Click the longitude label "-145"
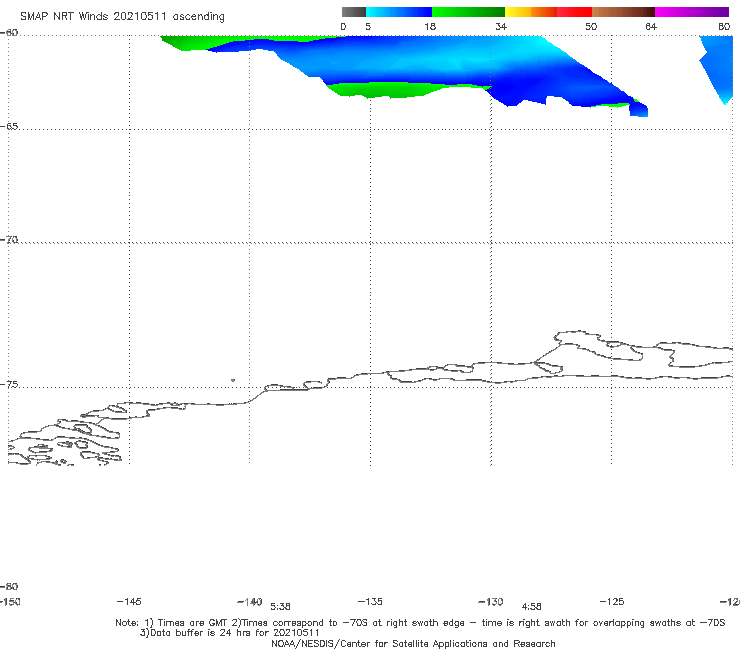This screenshot has width=740, height=650. click(x=129, y=601)
